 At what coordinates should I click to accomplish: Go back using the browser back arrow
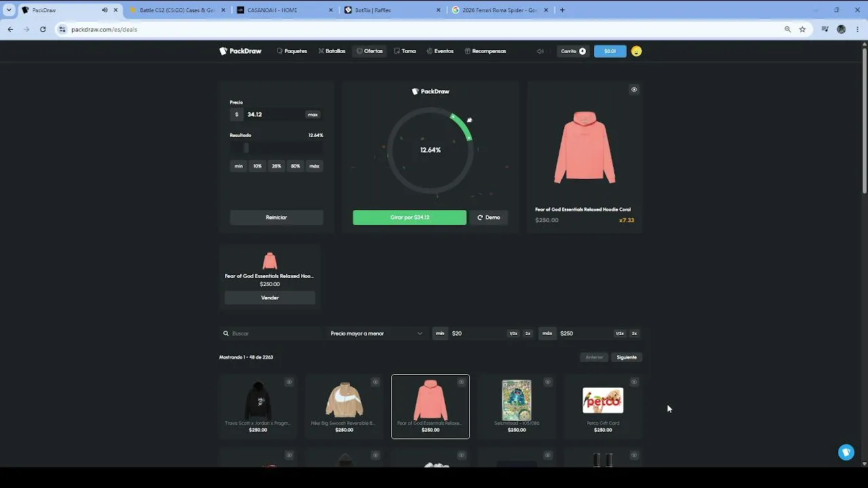coord(10,29)
